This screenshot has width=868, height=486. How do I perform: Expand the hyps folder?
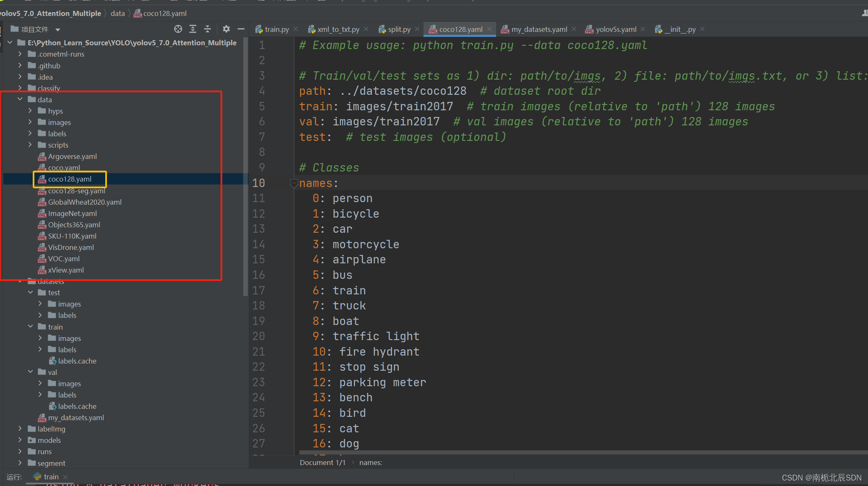pos(30,111)
